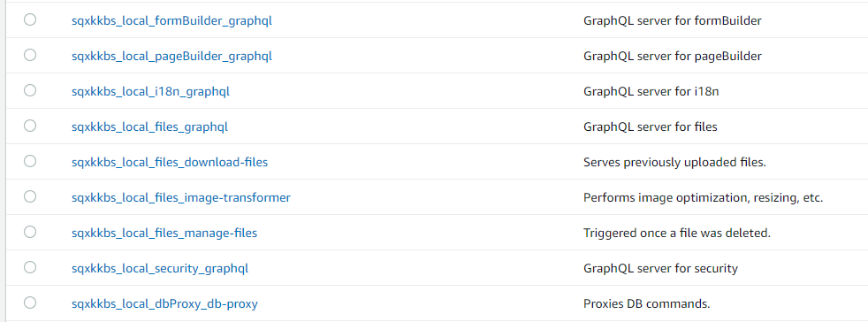View the sqxkkbs_local_files_manage-files function
Viewport: 868px width, 322px height.
click(164, 234)
